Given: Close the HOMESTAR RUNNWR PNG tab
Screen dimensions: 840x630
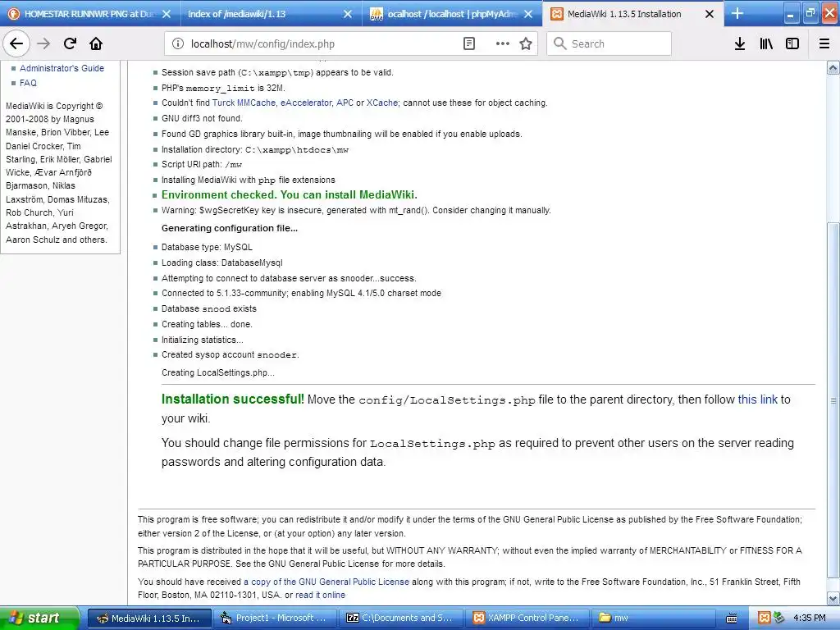Looking at the screenshot, I should pyautogui.click(x=167, y=14).
